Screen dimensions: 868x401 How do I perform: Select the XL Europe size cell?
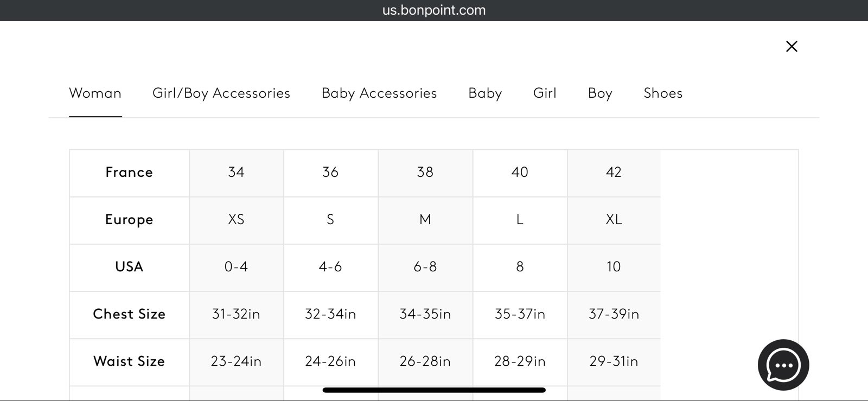pyautogui.click(x=614, y=220)
